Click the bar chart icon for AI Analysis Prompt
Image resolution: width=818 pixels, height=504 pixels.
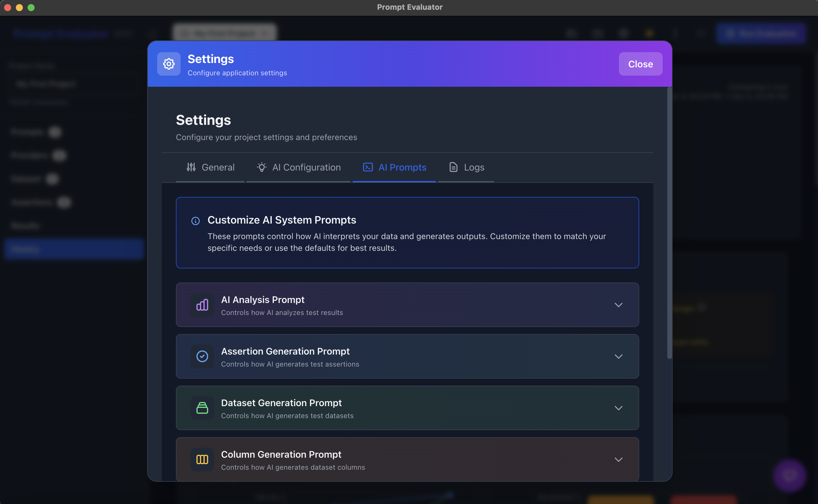pos(202,305)
